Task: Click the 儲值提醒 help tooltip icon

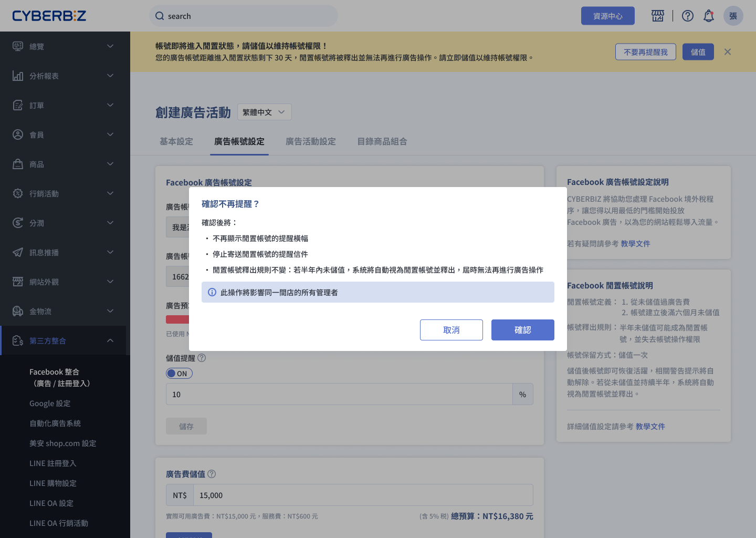Action: 202,358
